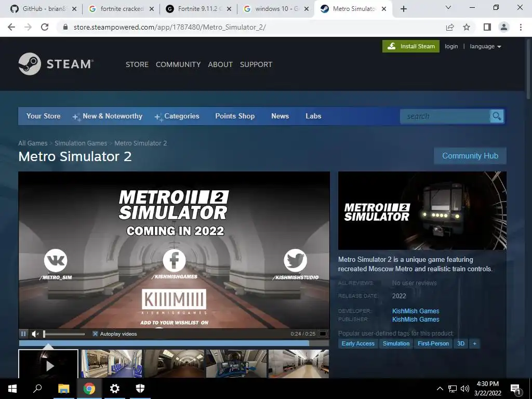This screenshot has width=532, height=399.
Task: Go back to previous page
Action: pos(11,27)
